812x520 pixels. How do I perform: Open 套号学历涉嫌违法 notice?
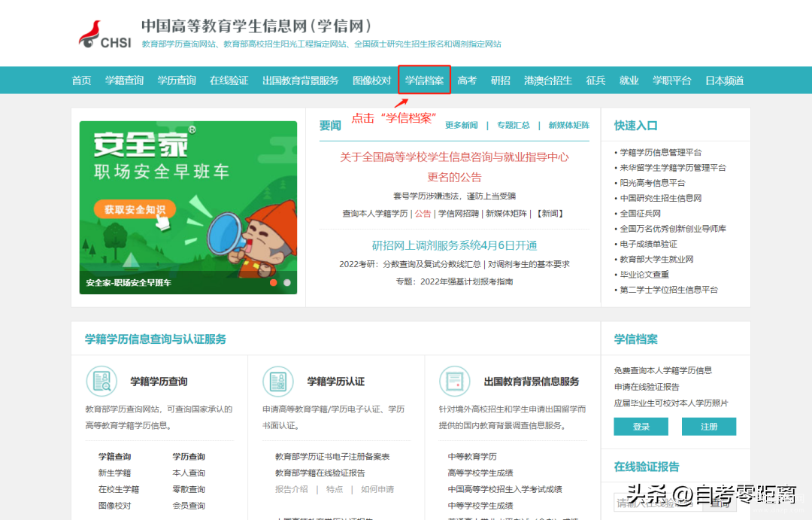click(454, 196)
